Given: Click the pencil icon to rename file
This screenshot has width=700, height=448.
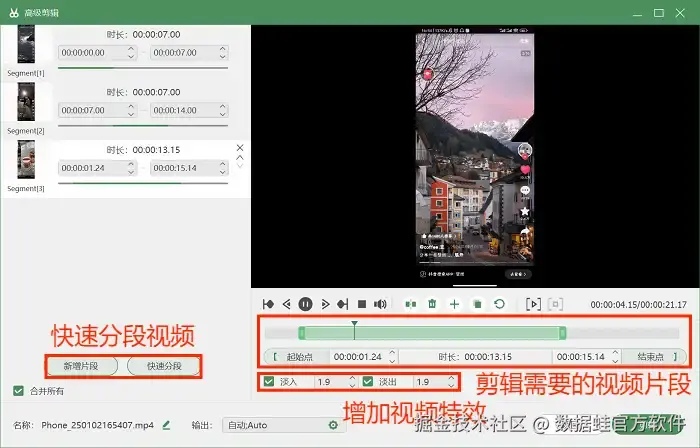Looking at the screenshot, I should tap(166, 425).
